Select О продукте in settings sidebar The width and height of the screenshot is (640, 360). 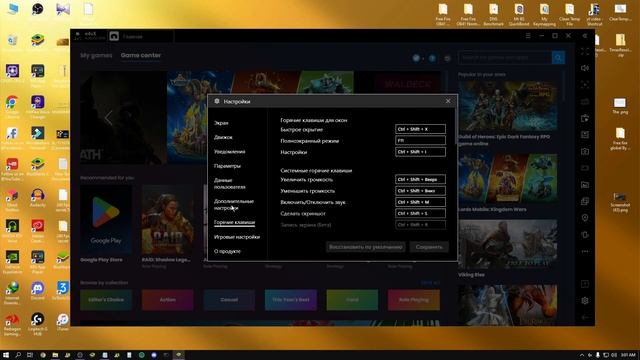pos(227,251)
